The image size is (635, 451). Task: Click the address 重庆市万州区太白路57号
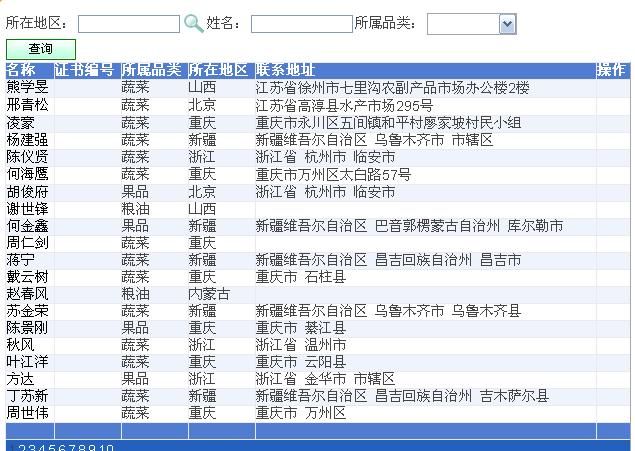pyautogui.click(x=333, y=174)
